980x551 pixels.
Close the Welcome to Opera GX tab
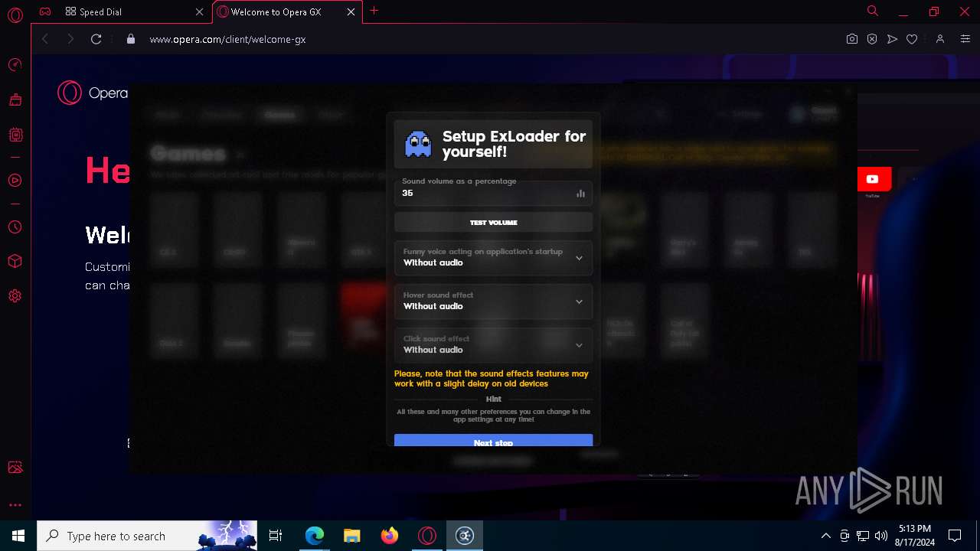pyautogui.click(x=351, y=11)
